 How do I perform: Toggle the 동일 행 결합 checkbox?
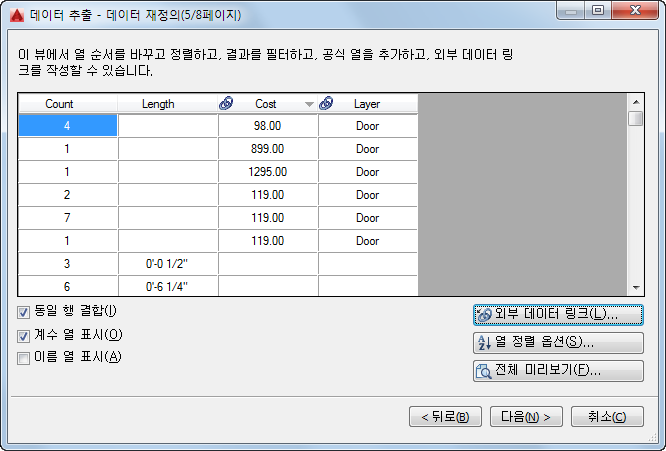[x=23, y=313]
